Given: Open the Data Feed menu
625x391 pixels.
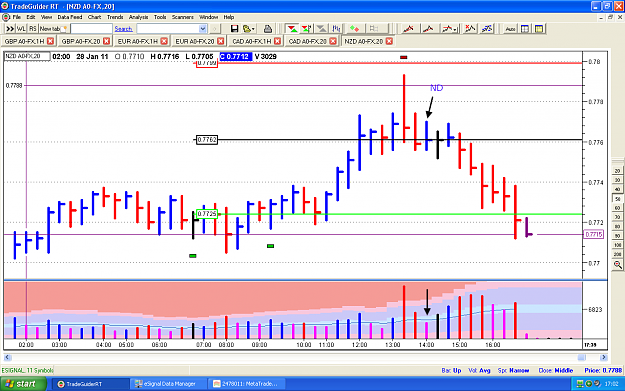Looking at the screenshot, I should [x=69, y=17].
